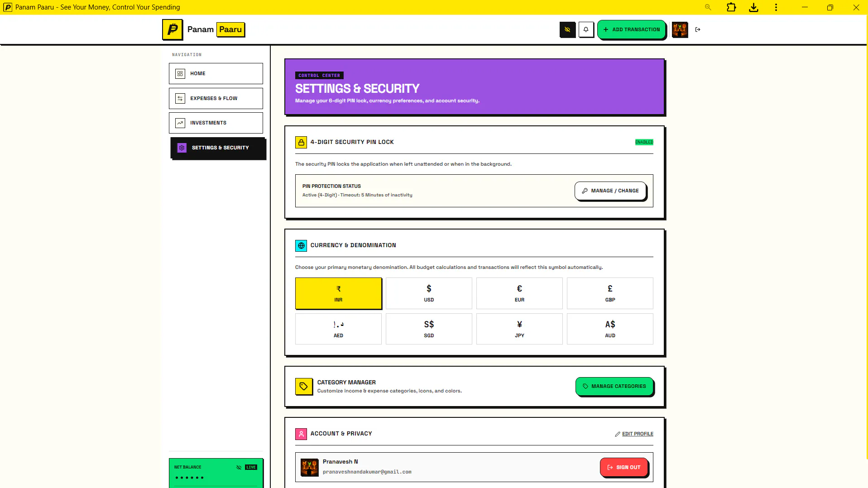Click Sign Out button

[x=623, y=467]
